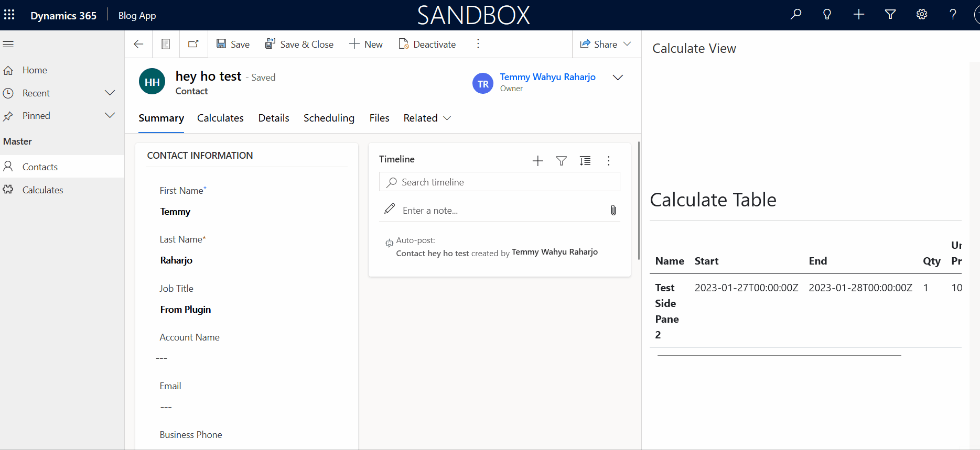Open timeline more options ellipsis
The width and height of the screenshot is (980, 450).
(x=609, y=161)
